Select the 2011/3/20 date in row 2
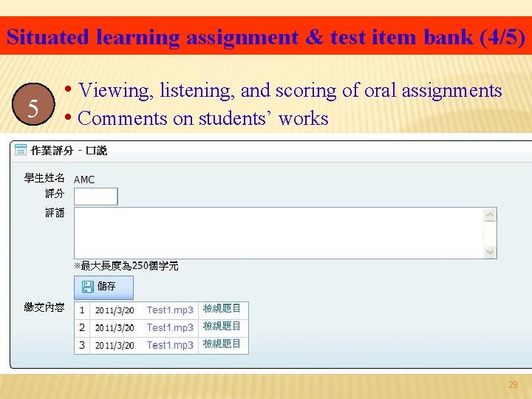Screen dimensions: 532x399 pyautogui.click(x=115, y=328)
